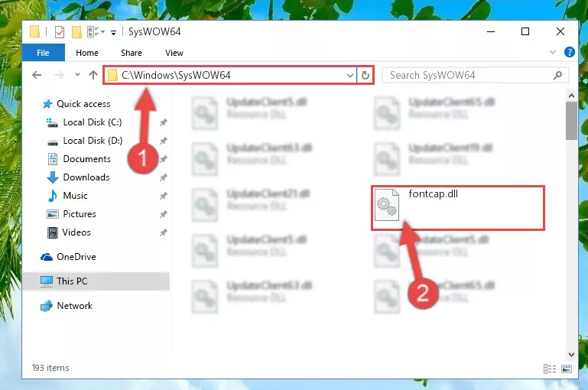Click the scrollbar down arrow
Image resolution: width=588 pixels, height=390 pixels.
coord(571,354)
